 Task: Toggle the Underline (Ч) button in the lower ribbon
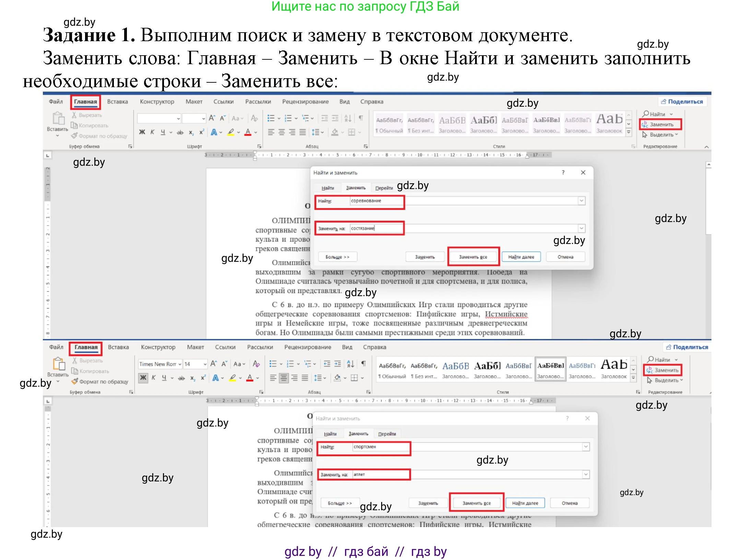pos(164,378)
